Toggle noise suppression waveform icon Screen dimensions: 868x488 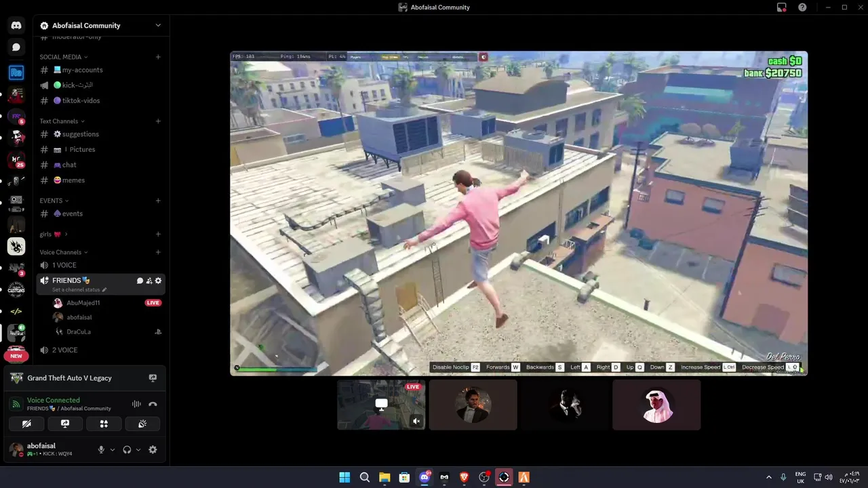tap(136, 404)
